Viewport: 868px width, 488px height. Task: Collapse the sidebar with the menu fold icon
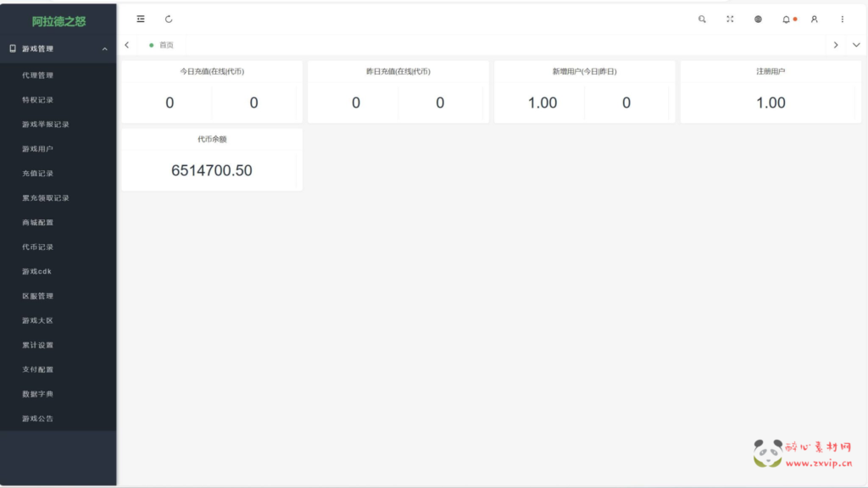pyautogui.click(x=141, y=19)
